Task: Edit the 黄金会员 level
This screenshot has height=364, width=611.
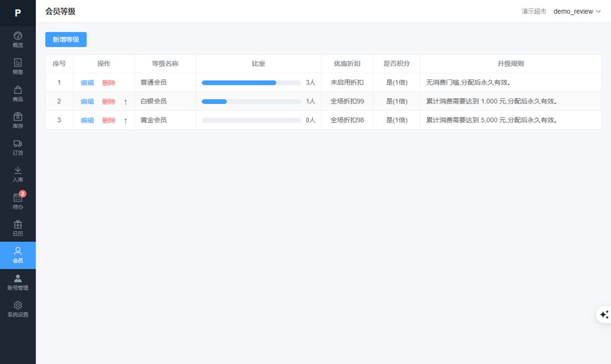Action: 87,120
